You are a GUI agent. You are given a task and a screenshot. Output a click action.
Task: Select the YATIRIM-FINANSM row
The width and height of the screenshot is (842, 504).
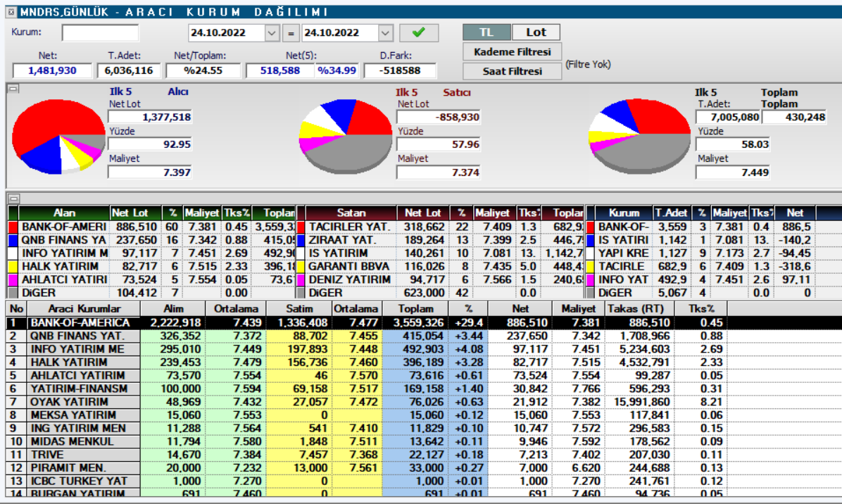(424, 389)
